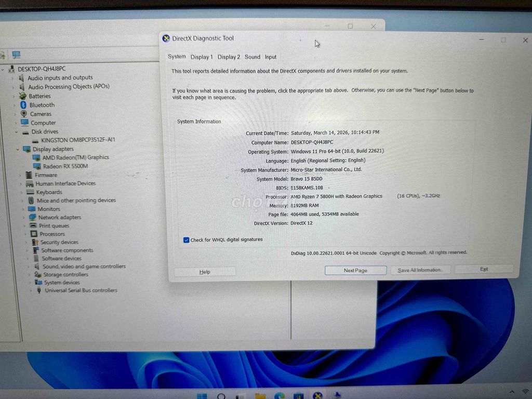Collapse the Display adapters node
Viewport: 532px width, 399px height.
point(18,149)
